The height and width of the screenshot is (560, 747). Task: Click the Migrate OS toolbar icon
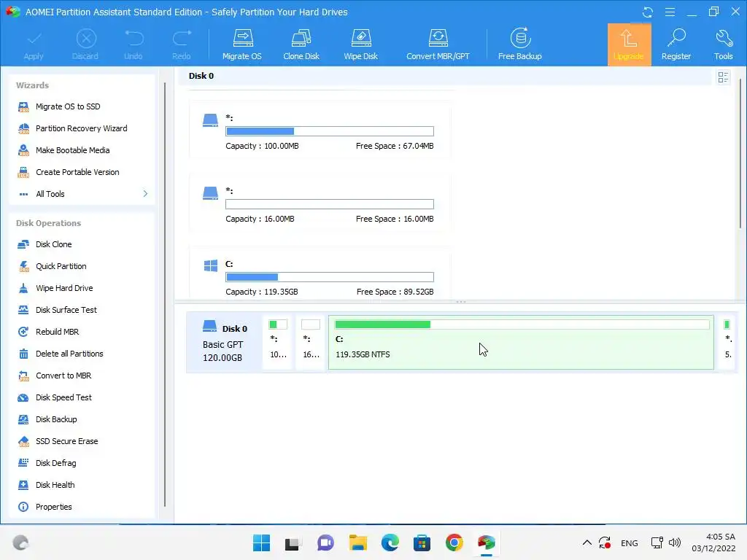click(242, 44)
